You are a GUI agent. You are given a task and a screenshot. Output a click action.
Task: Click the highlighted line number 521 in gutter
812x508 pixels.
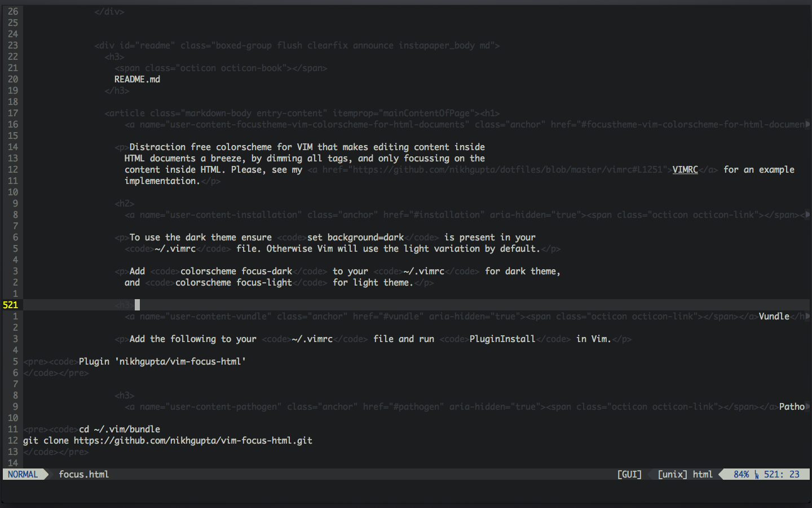[10, 305]
